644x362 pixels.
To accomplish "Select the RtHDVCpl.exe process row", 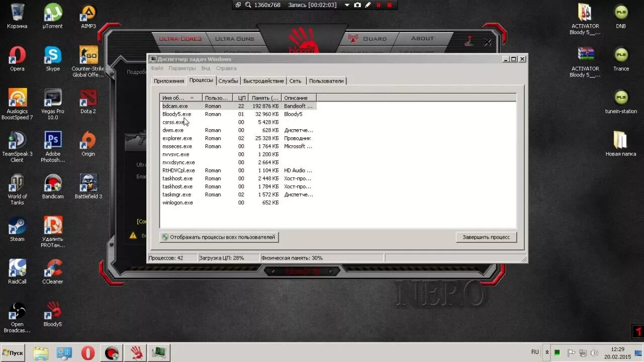I will click(238, 170).
